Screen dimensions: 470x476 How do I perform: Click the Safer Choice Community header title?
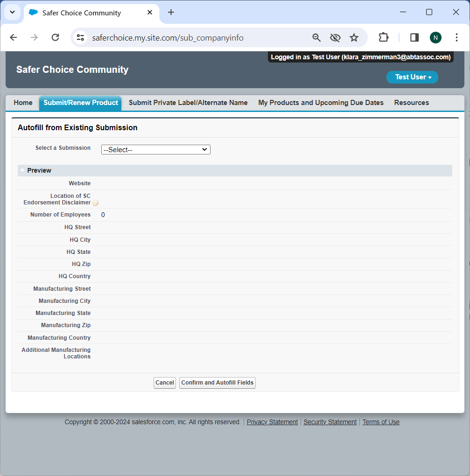(72, 70)
